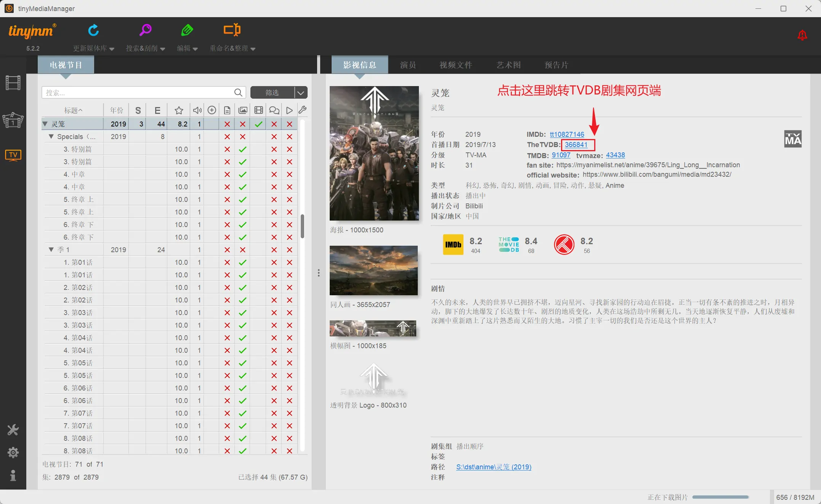Image resolution: width=821 pixels, height=504 pixels.
Task: Open TheTVDB link 366841
Action: pyautogui.click(x=576, y=145)
